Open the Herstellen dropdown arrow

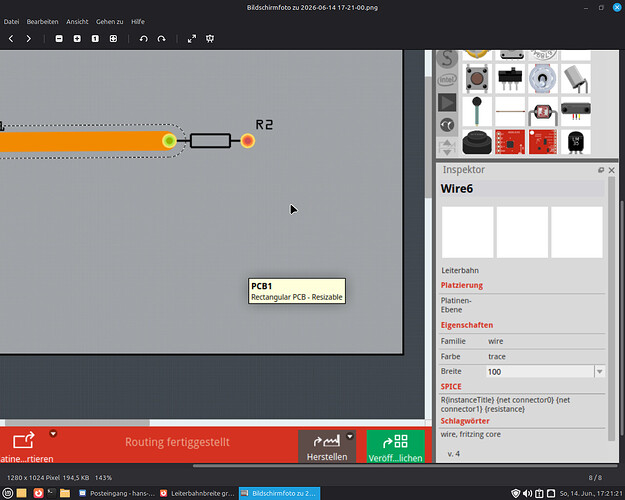350,436
